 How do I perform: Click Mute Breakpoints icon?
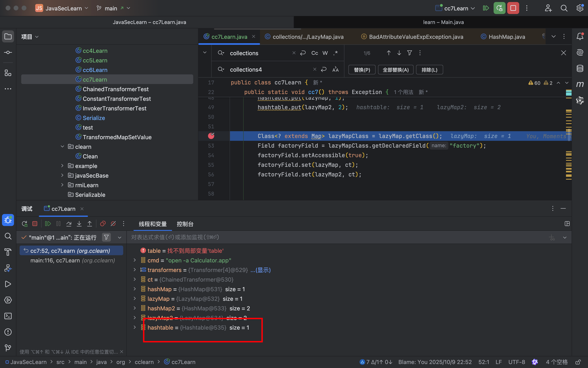[x=113, y=224]
